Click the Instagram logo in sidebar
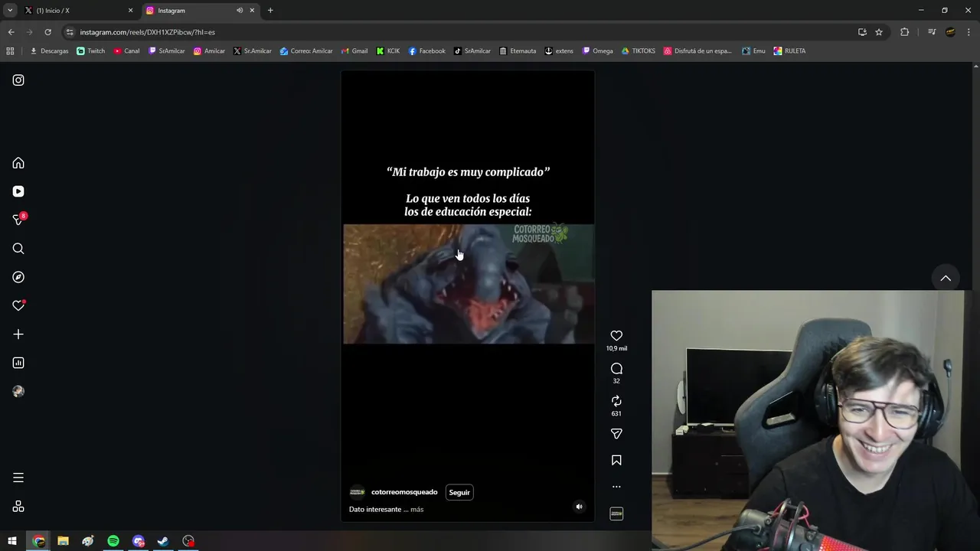This screenshot has width=980, height=551. pos(18,80)
